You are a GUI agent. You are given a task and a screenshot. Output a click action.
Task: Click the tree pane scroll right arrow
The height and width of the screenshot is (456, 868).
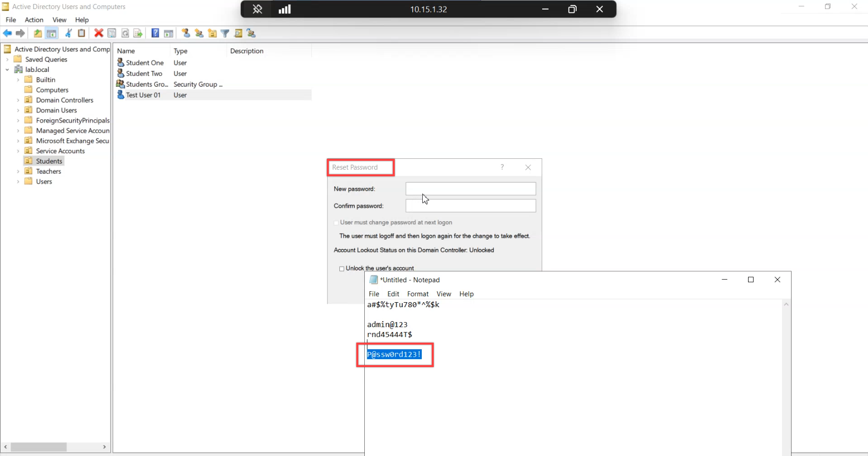[x=104, y=447]
